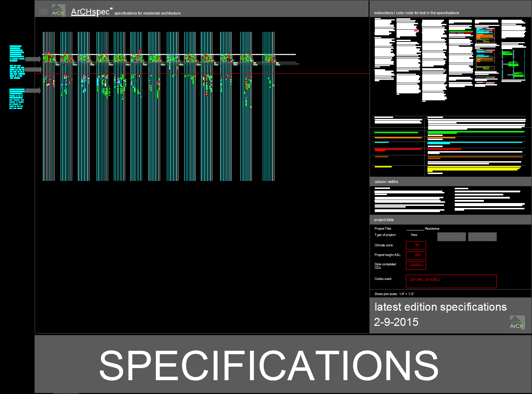The height and width of the screenshot is (394, 532).
Task: Select the underlined ArCHspec title
Action: point(90,12)
